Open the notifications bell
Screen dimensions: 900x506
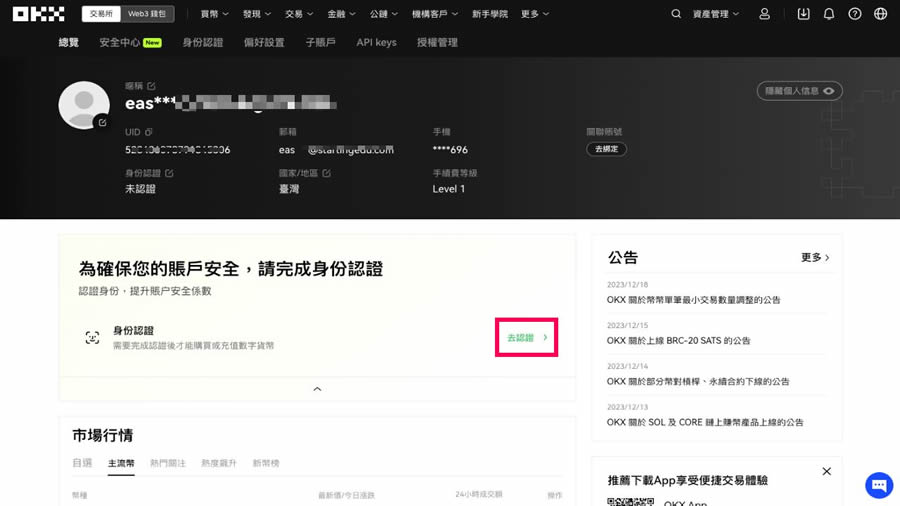pos(829,14)
